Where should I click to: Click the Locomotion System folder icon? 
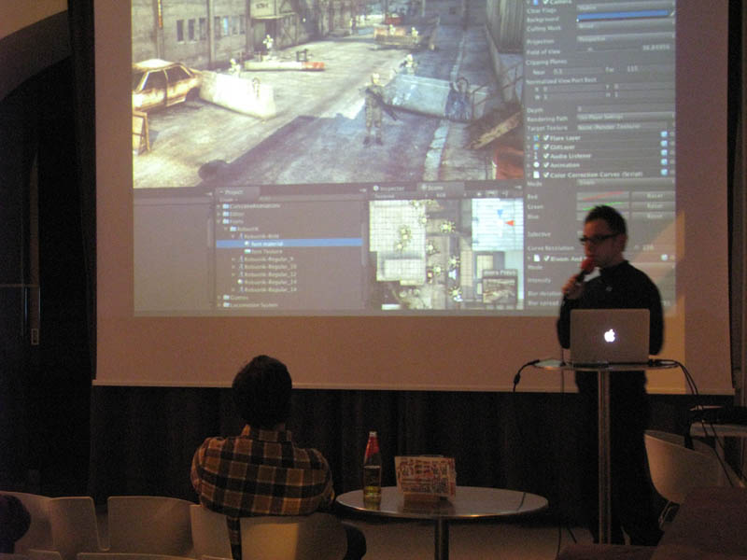click(226, 305)
